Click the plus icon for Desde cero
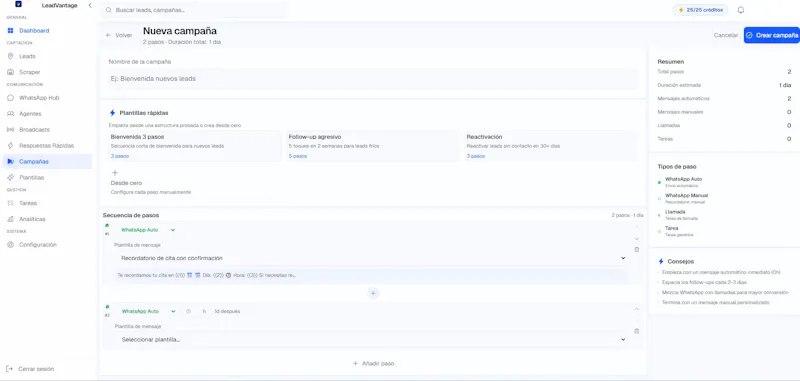 (x=115, y=173)
